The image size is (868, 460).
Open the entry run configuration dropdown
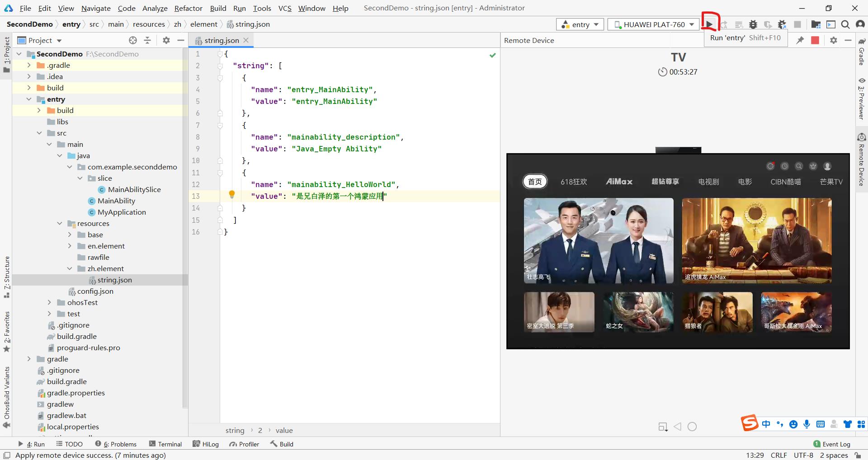[580, 24]
